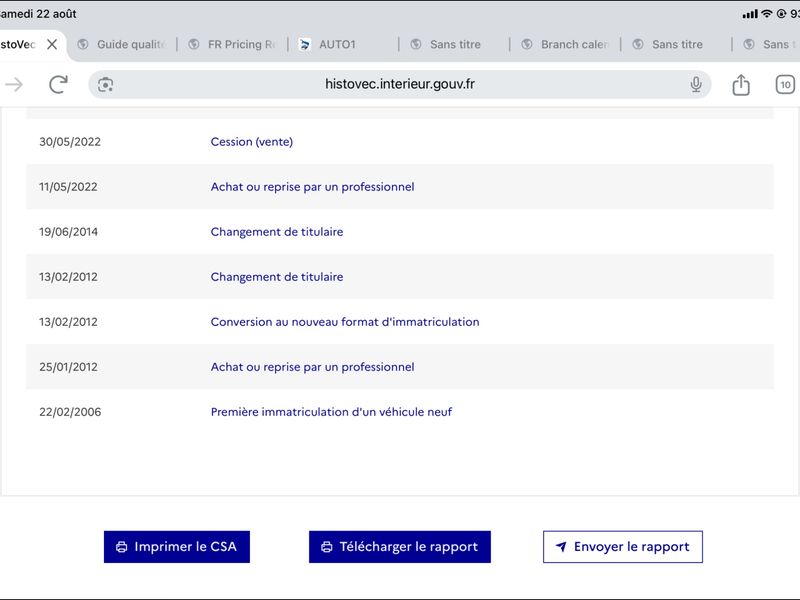Focus the histovec.interieur.gouv.fr address field

[x=400, y=84]
